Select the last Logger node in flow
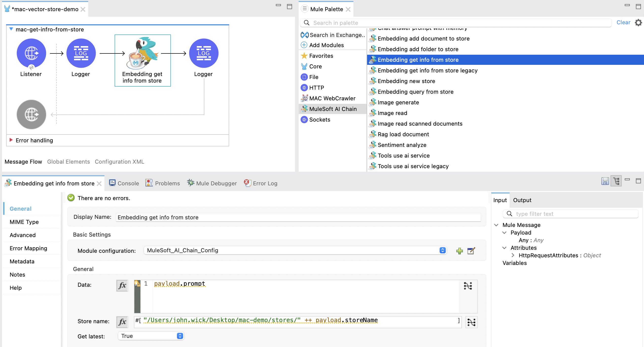644x347 pixels. [x=204, y=53]
